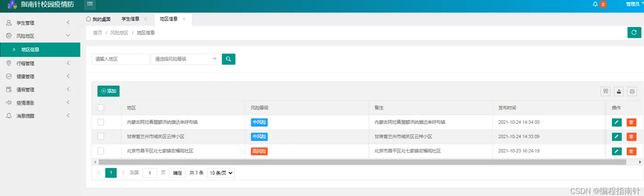This screenshot has width=644, height=196.
Task: Expand the 疫情通告 menu
Action: (68, 103)
